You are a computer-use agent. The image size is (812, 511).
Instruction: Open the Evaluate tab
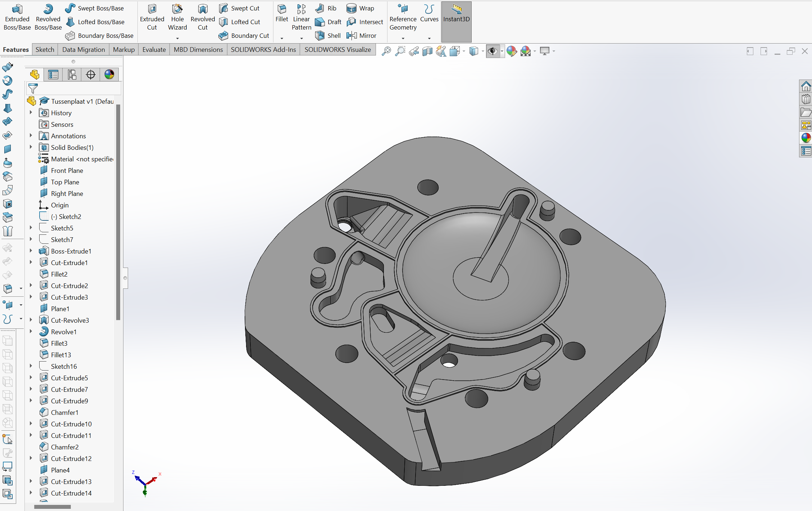point(154,50)
